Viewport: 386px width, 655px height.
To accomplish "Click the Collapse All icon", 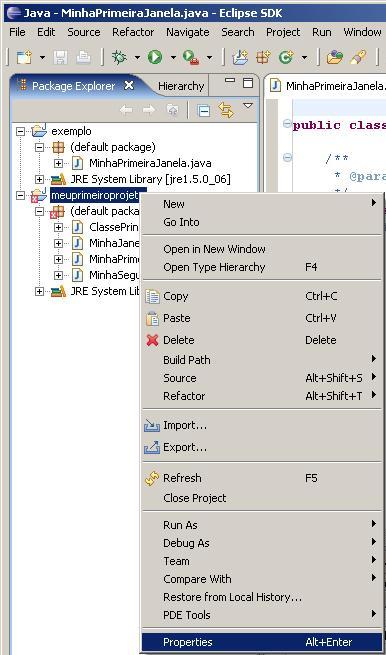I will [203, 111].
